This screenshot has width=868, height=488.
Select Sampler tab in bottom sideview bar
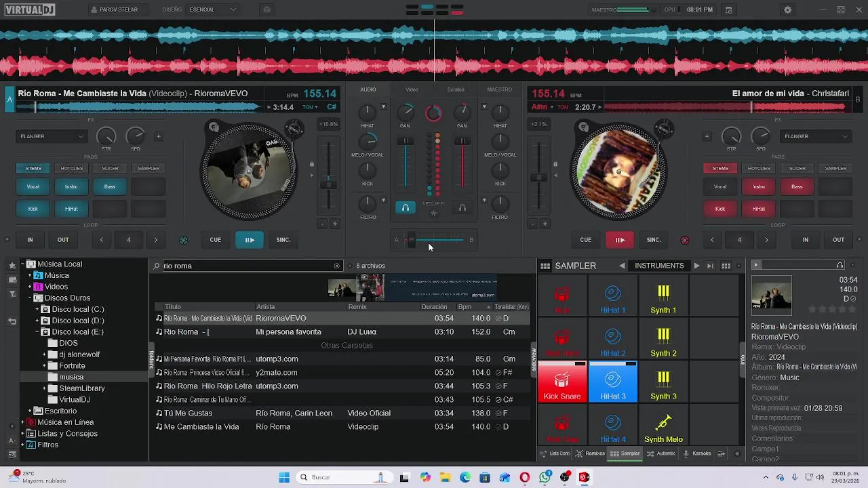click(x=625, y=453)
